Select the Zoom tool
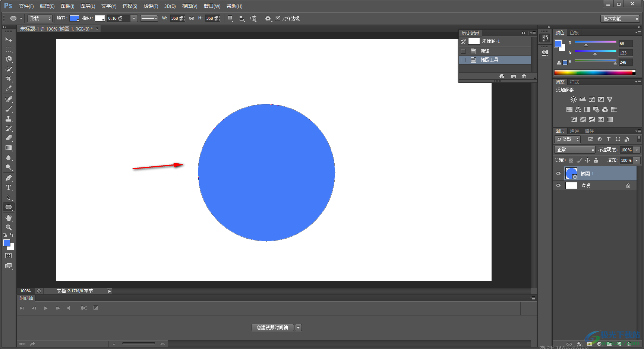The width and height of the screenshot is (644, 349). click(9, 227)
